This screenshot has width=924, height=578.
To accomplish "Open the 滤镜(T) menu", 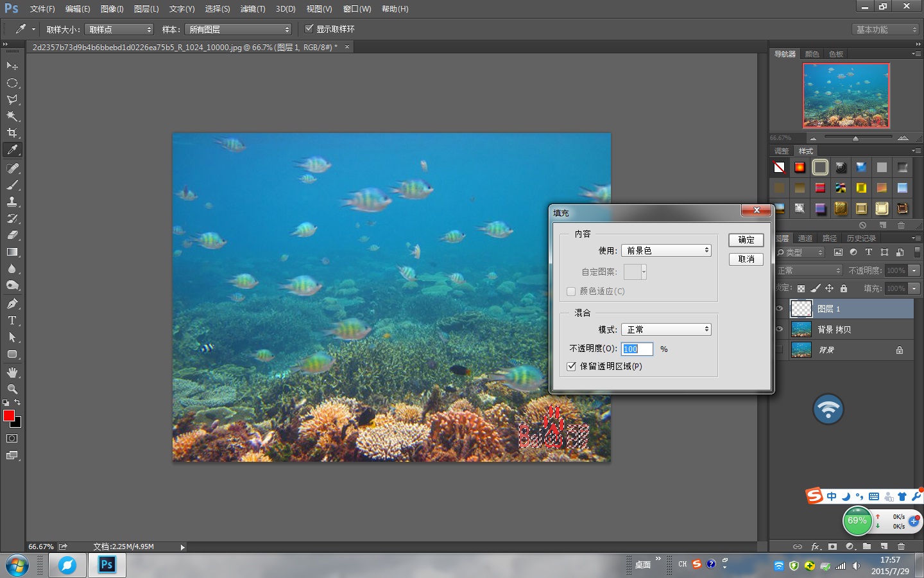I will click(253, 9).
